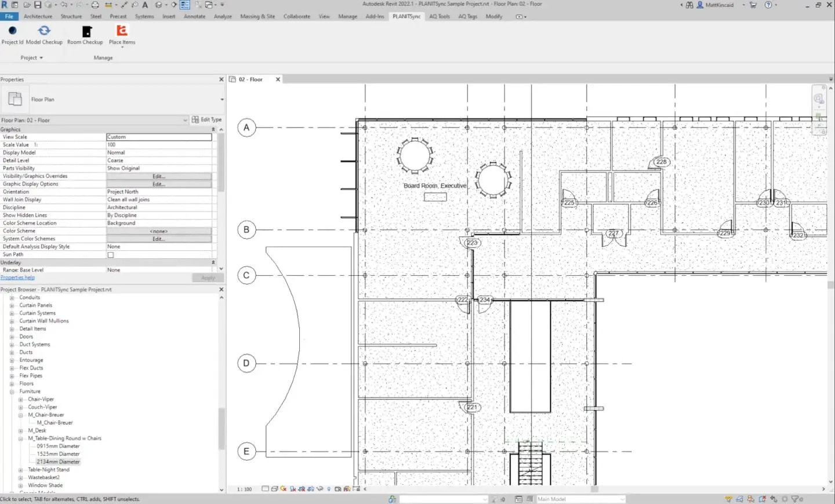
Task: Select the Text 'A' tool icon
Action: pyautogui.click(x=145, y=5)
